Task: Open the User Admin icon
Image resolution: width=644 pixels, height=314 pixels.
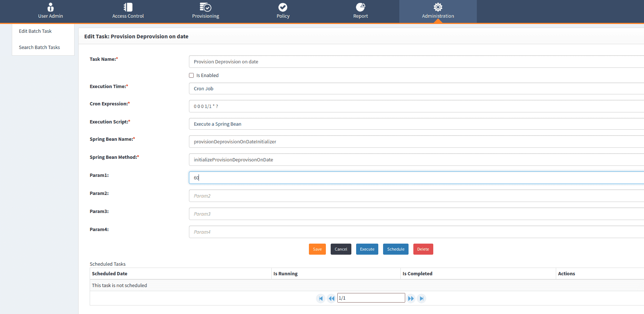Action: [x=51, y=7]
